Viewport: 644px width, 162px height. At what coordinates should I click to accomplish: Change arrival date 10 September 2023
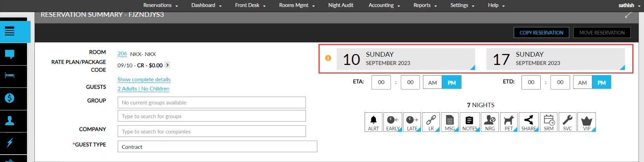[x=406, y=59]
